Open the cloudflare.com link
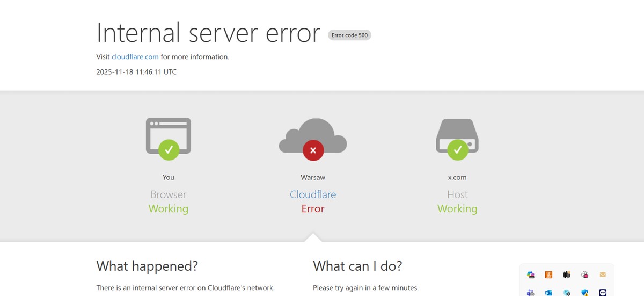 pos(135,56)
